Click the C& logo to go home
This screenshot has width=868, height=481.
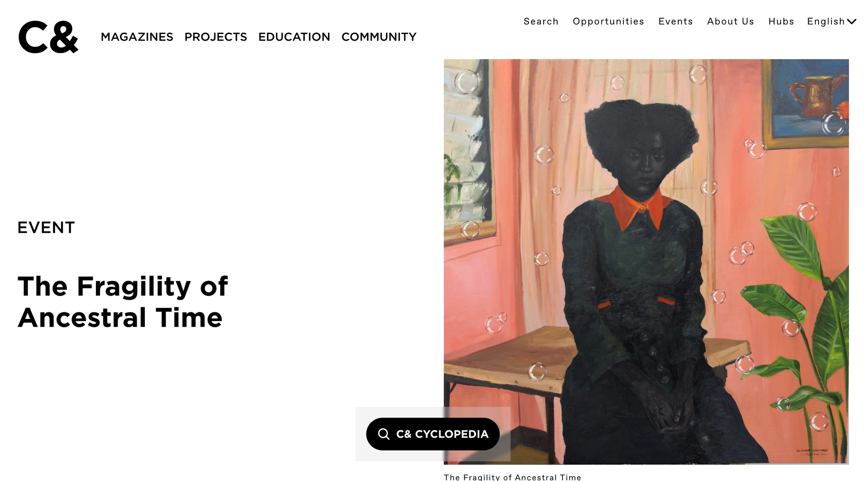point(48,37)
